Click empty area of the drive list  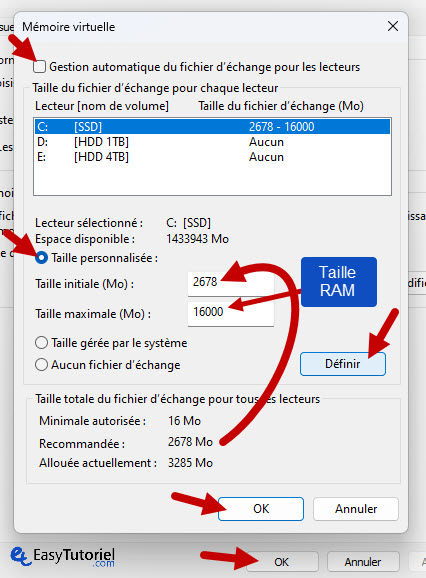(x=212, y=180)
